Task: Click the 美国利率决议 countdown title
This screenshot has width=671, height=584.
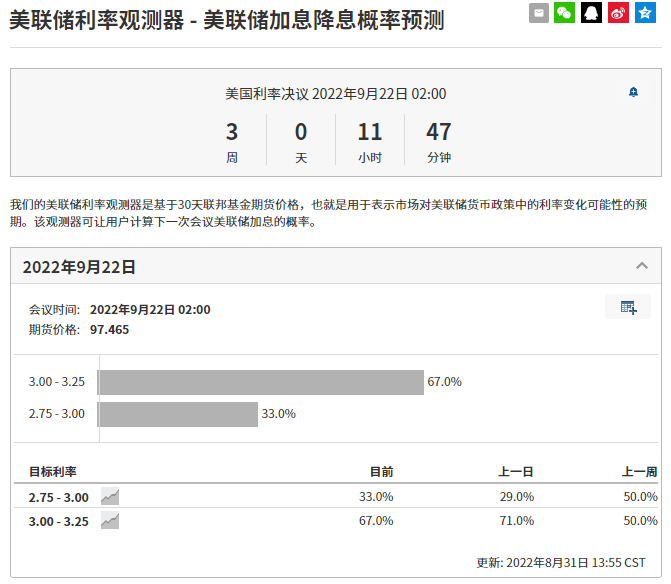Action: click(336, 94)
